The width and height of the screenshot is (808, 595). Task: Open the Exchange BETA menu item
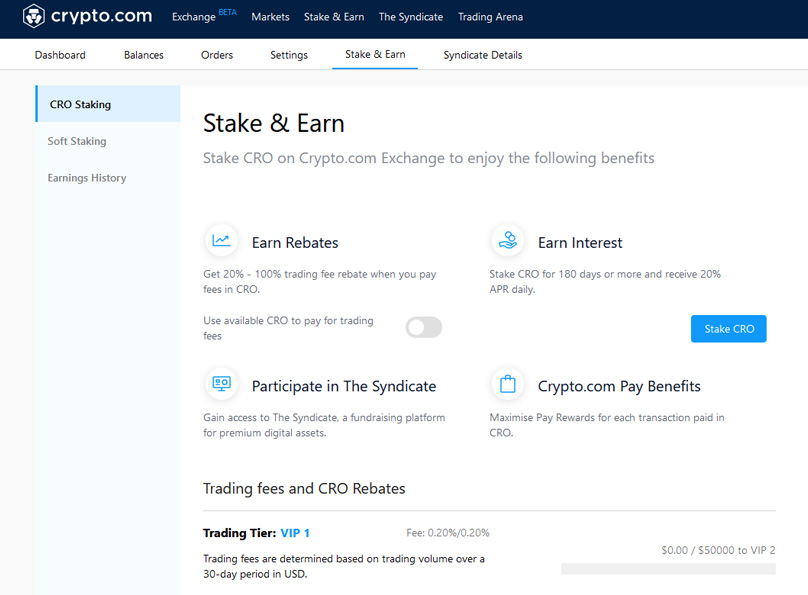204,16
